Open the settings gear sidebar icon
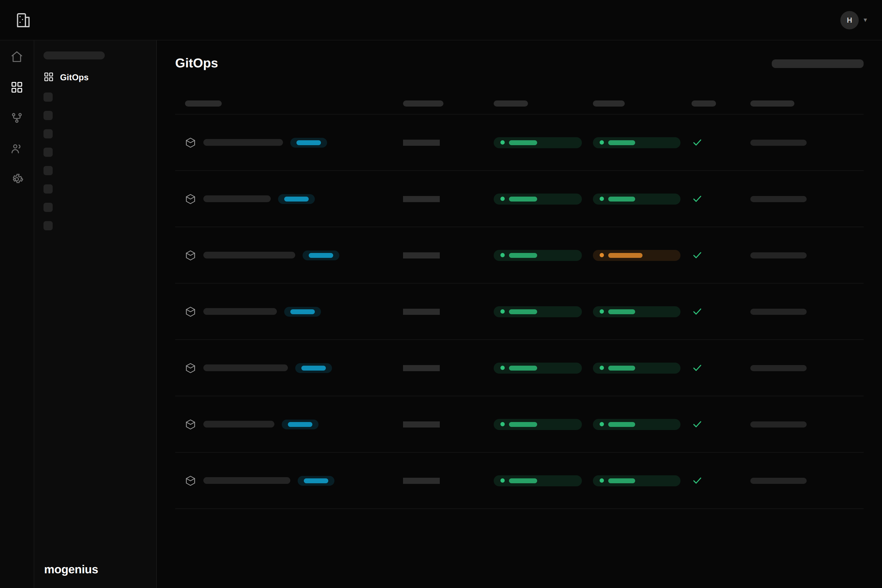Viewport: 882px width, 588px height. point(18,179)
